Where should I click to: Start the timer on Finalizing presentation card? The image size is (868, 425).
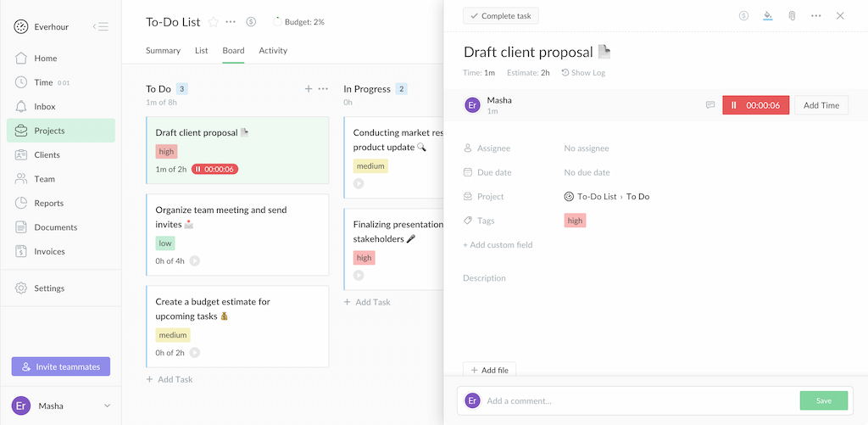tap(359, 275)
